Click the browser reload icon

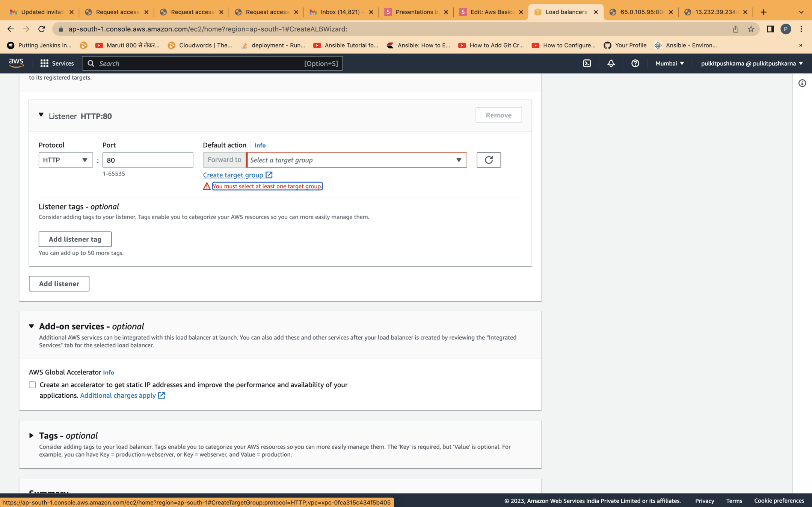coord(42,29)
